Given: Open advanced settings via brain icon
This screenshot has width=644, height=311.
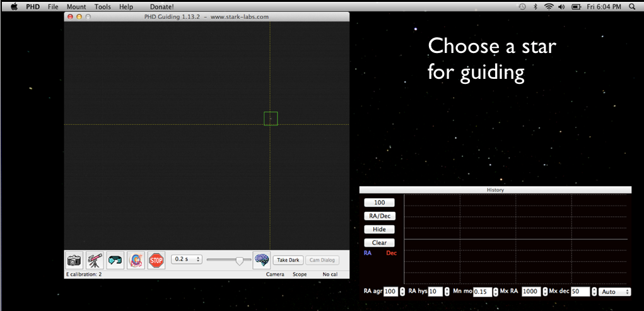Looking at the screenshot, I should tap(262, 260).
